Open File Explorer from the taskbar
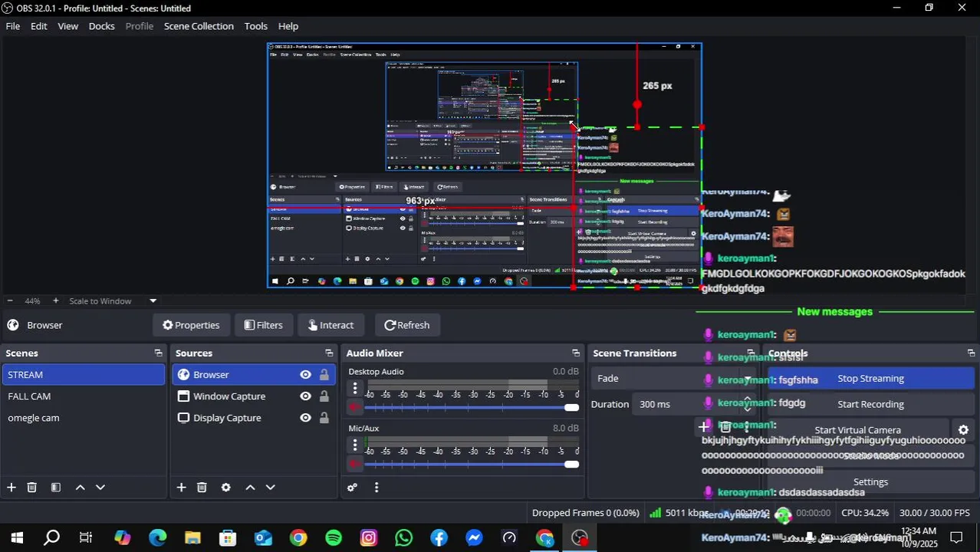Viewport: 980px width, 552px height. (x=192, y=538)
